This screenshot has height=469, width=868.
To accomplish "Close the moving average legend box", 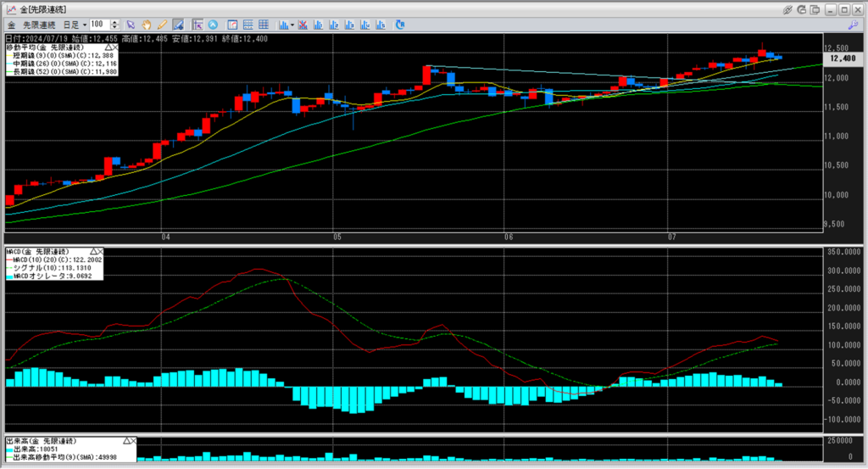I will point(115,47).
